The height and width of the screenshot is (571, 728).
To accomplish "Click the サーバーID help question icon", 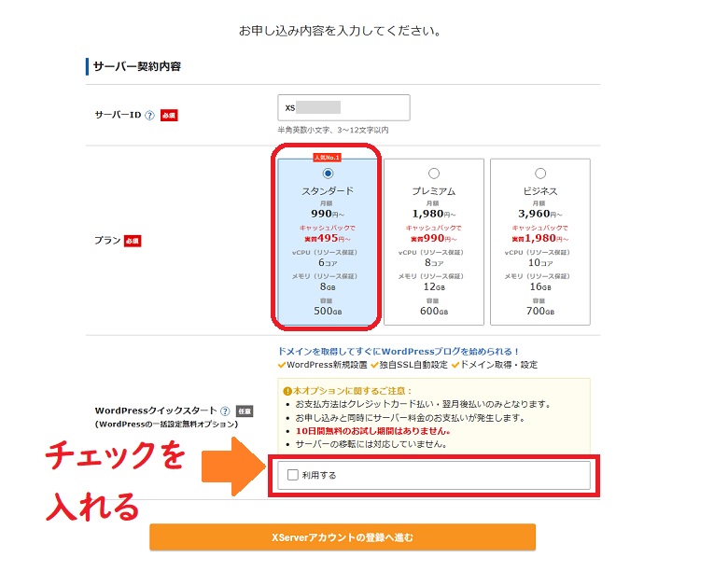I will pos(149,115).
